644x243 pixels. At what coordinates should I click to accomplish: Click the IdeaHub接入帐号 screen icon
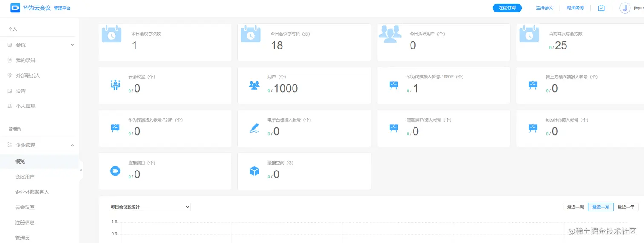533,128
